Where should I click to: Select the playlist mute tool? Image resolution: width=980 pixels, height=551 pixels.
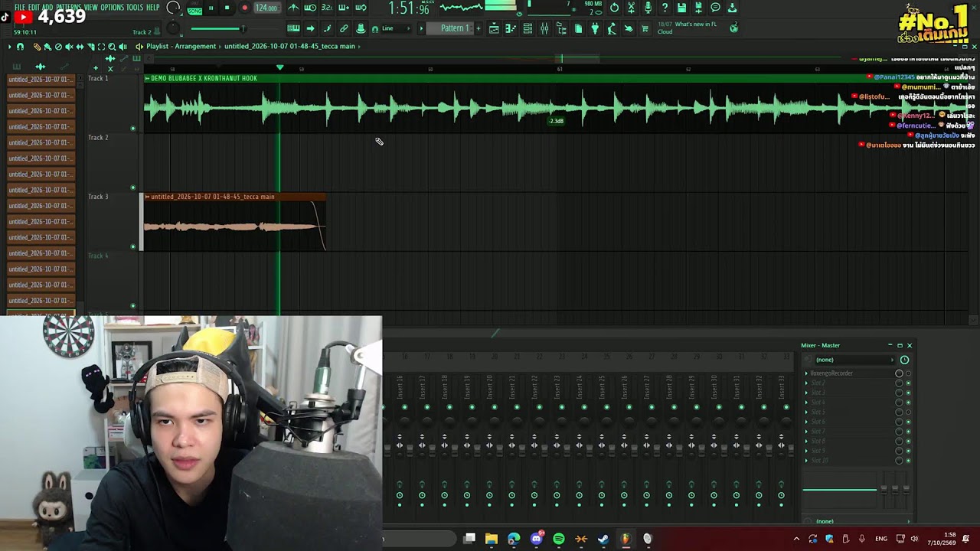click(69, 47)
